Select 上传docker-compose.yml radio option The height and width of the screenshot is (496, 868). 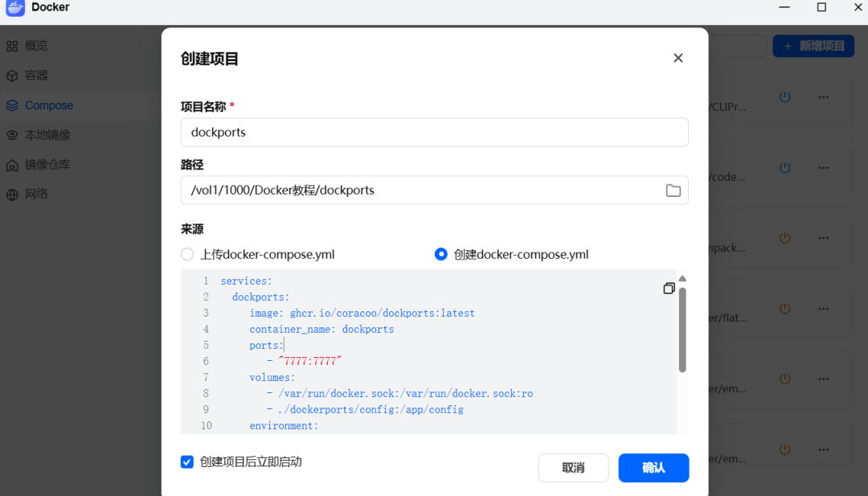pyautogui.click(x=187, y=254)
